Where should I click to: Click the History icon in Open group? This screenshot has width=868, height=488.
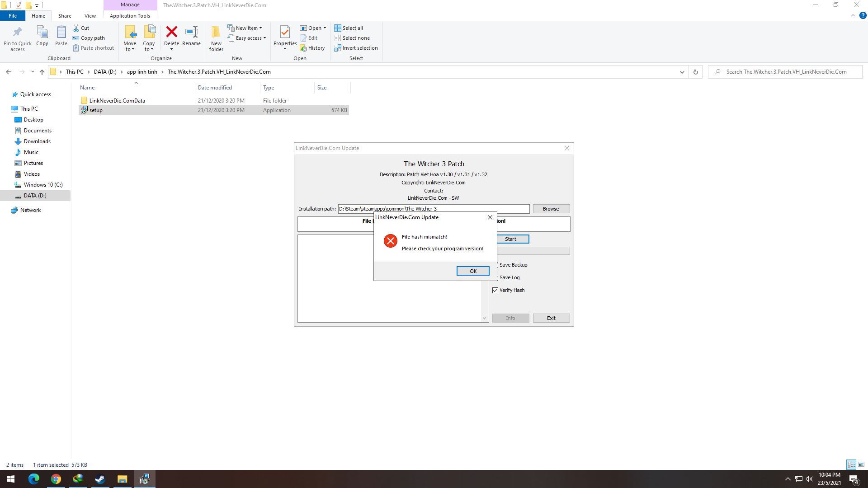303,48
